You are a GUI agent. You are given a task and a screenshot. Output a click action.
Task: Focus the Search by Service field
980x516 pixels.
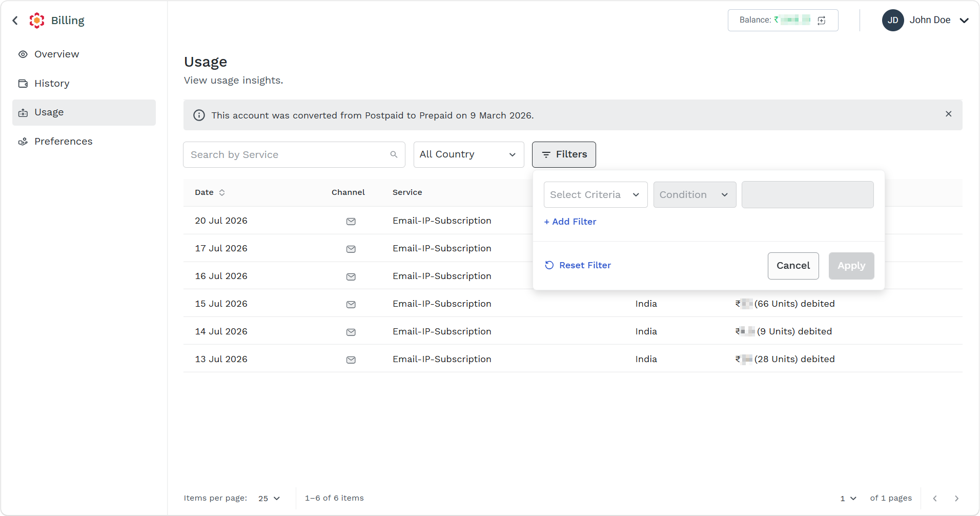point(294,155)
